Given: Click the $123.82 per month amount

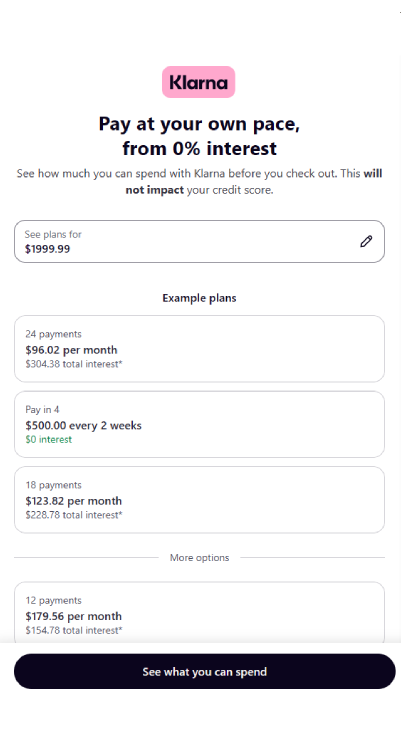Looking at the screenshot, I should [x=74, y=501].
